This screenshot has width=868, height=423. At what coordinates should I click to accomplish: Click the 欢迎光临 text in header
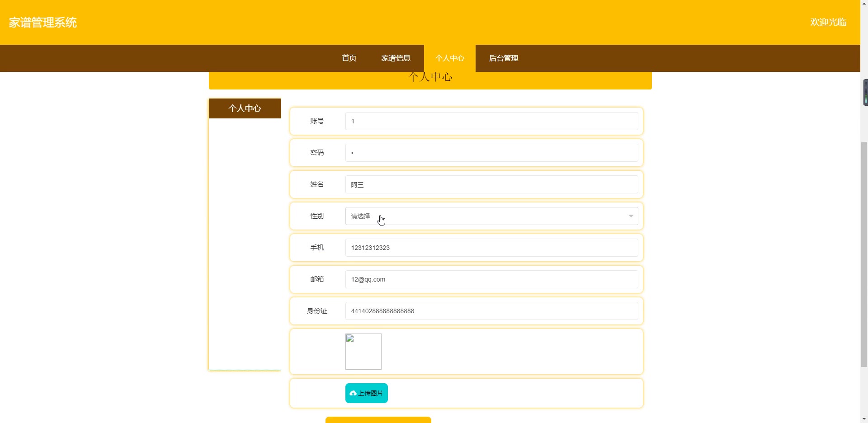[828, 22]
